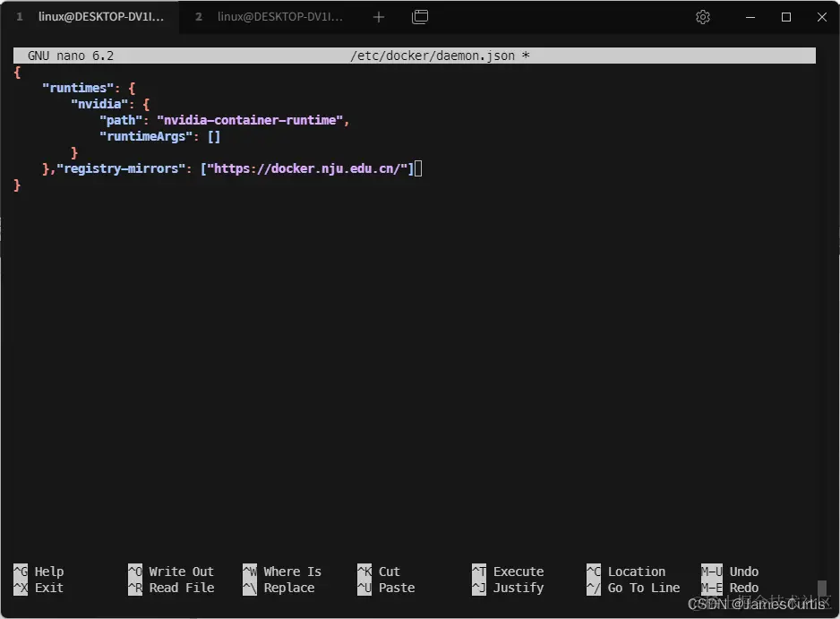This screenshot has height=619, width=840.
Task: Click the ^O Write Out shortcut
Action: (x=171, y=572)
